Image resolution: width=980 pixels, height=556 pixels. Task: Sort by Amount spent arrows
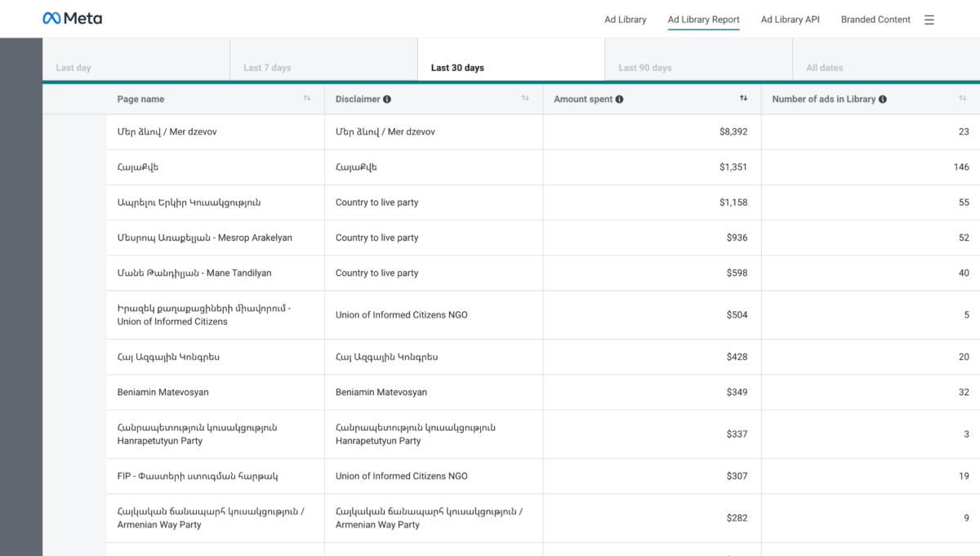click(743, 99)
